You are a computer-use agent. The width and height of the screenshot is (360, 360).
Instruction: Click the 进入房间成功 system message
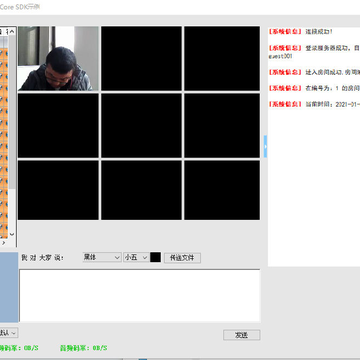click(314, 72)
